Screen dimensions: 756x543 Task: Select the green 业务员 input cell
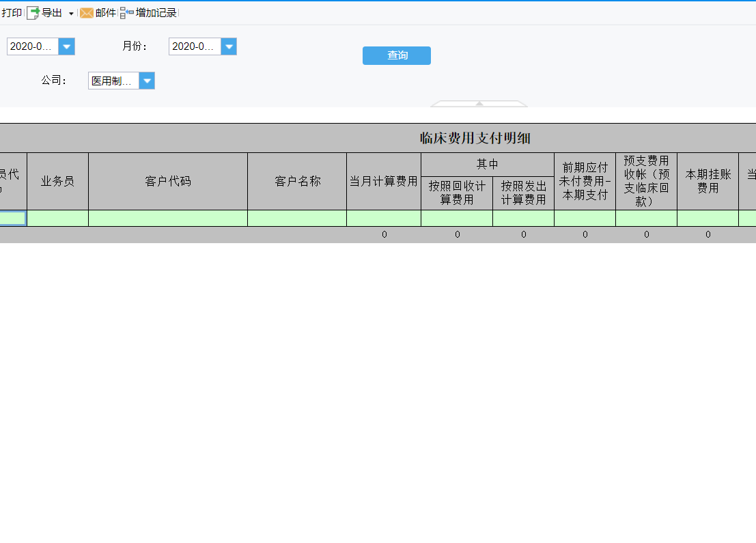(x=57, y=219)
